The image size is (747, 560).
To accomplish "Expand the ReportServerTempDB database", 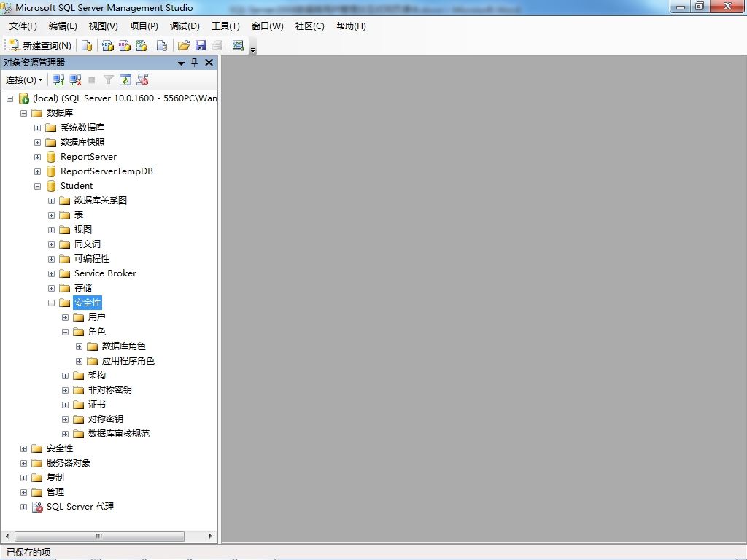I will click(x=37, y=171).
